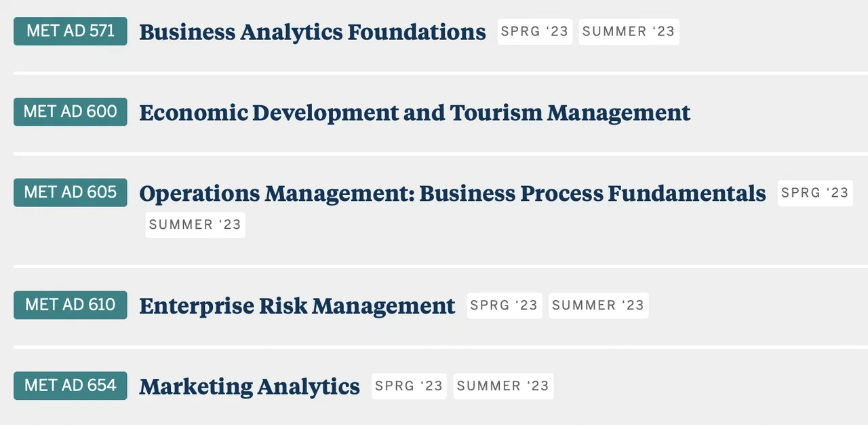Select SUMMER '23 tag for Enterprise Risk Management

598,306
